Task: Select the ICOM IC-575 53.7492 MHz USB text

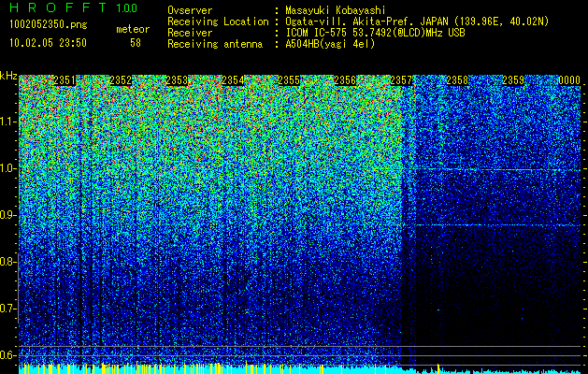Action: 375,33
